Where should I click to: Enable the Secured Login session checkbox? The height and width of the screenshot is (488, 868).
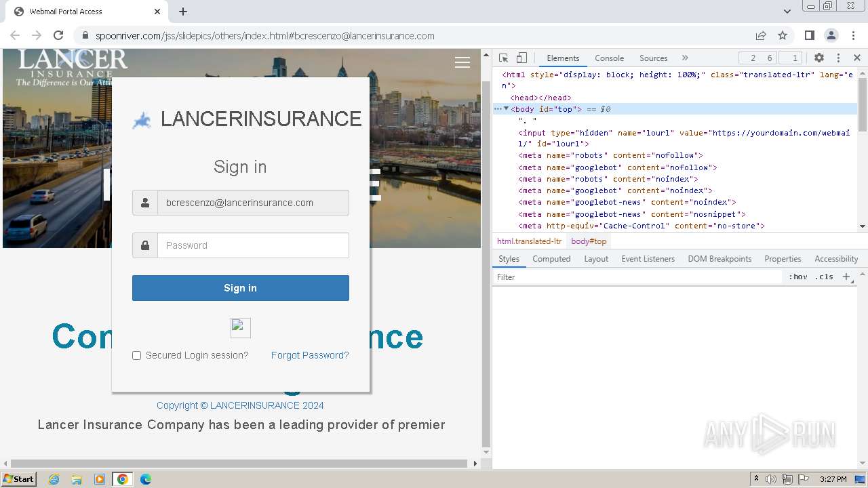click(x=136, y=355)
